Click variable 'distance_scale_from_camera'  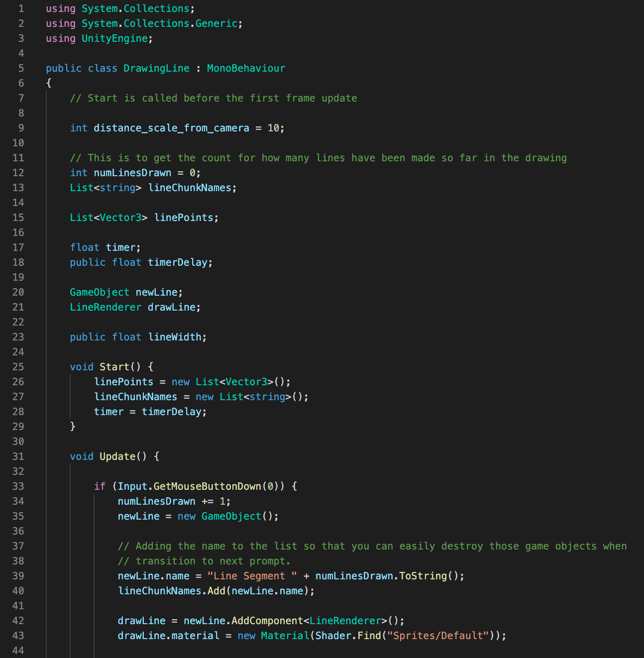[171, 128]
